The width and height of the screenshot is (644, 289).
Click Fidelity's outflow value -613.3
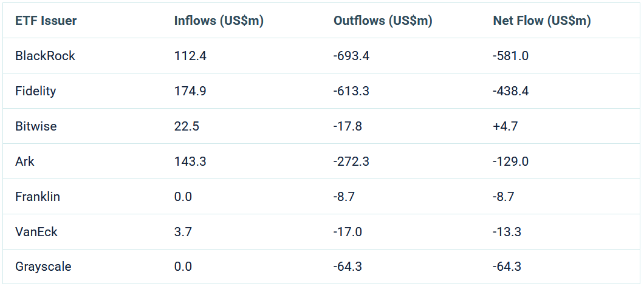point(352,91)
